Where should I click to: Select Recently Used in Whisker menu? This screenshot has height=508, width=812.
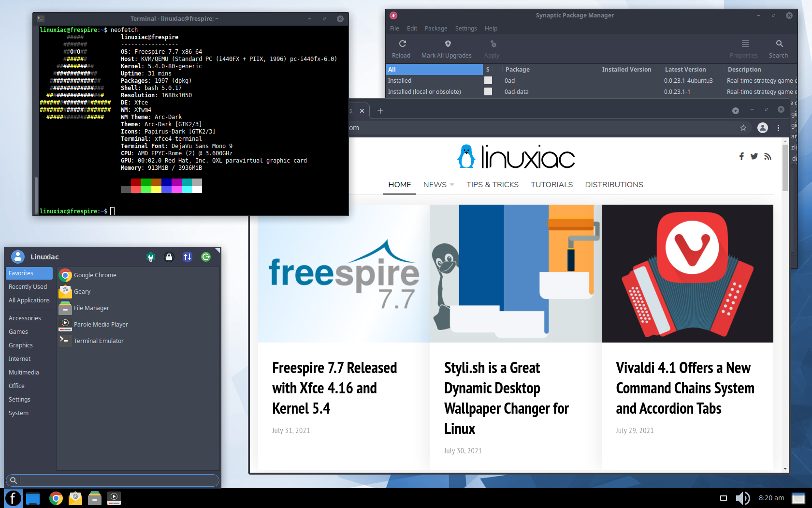29,287
